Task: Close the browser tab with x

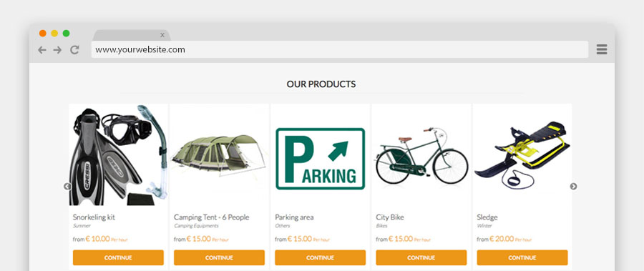Action: (x=162, y=35)
